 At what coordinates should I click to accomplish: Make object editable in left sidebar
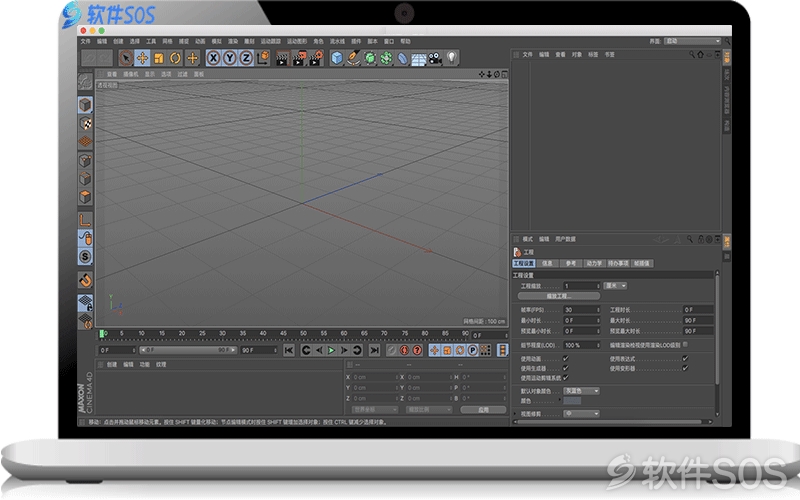point(85,81)
